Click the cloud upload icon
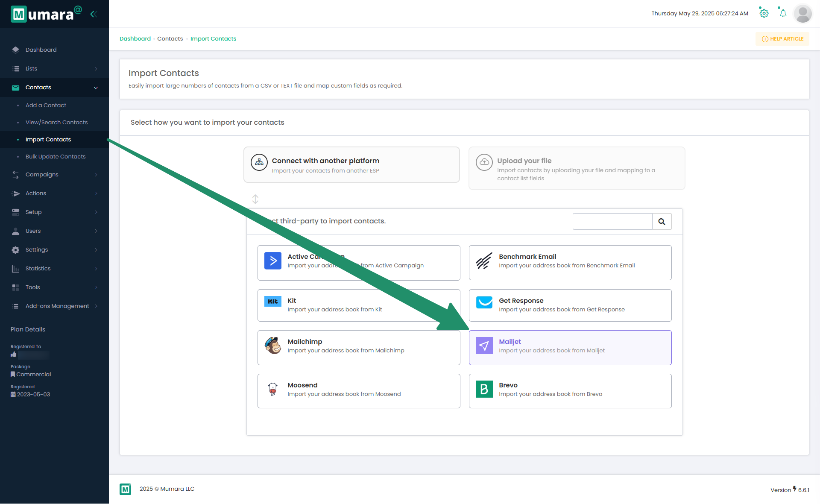The height and width of the screenshot is (504, 820). [484, 162]
